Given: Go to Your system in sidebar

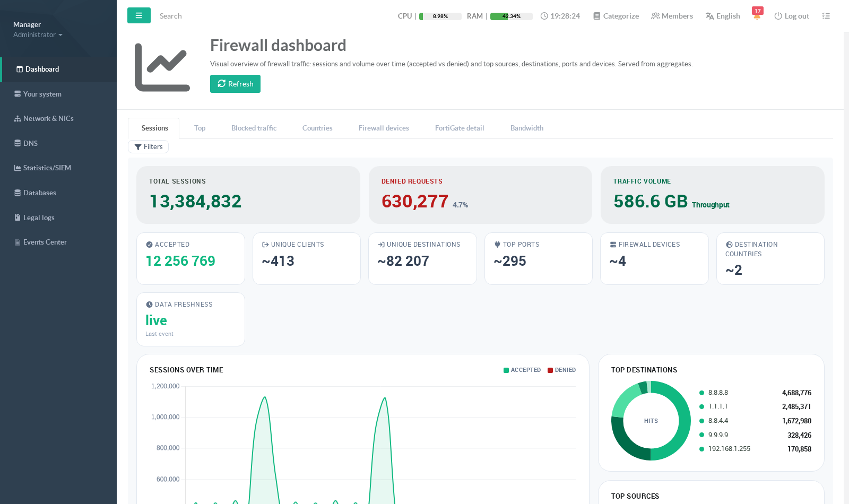Looking at the screenshot, I should [x=58, y=94].
